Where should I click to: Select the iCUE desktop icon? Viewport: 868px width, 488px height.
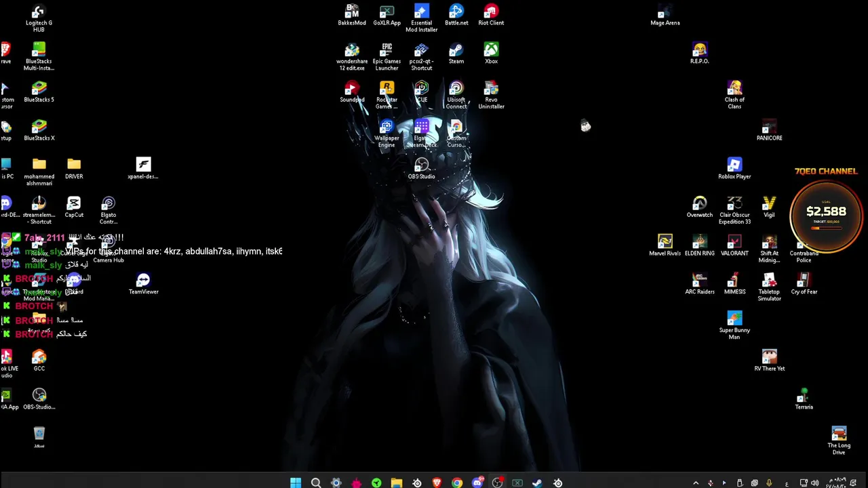click(421, 92)
